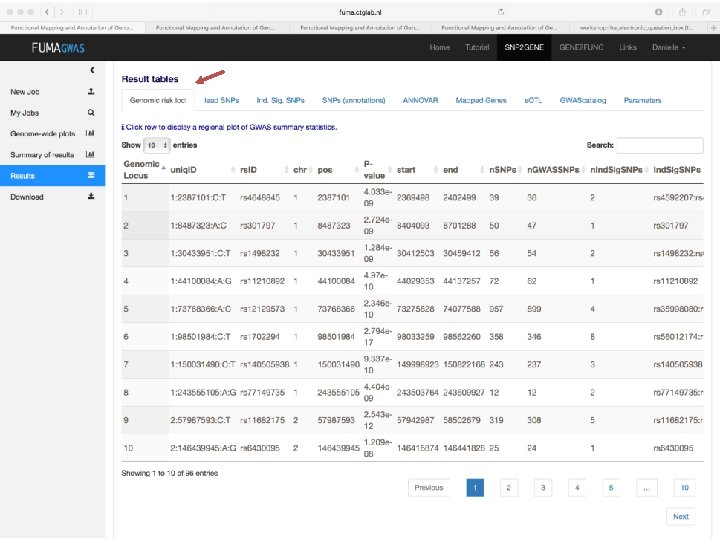Select row with pos 243555105

(x=412, y=393)
